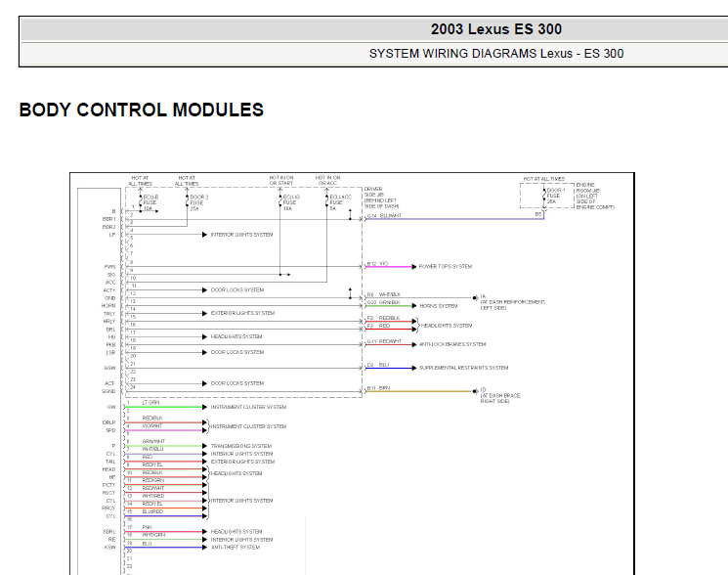
Task: Click the 'HEAD' pin label
Action: click(x=108, y=469)
